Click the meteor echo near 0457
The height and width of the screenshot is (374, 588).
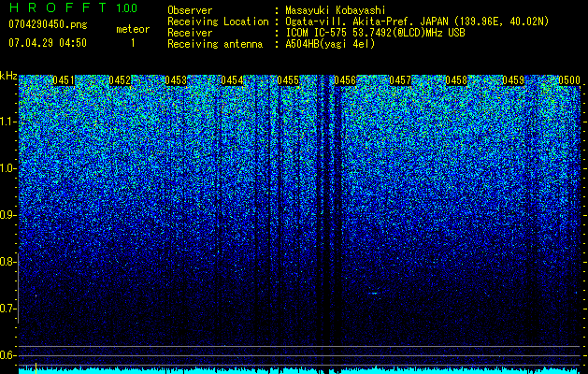coord(373,293)
